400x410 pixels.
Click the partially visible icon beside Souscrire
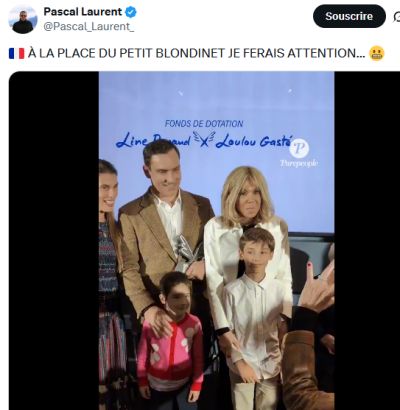397,16
